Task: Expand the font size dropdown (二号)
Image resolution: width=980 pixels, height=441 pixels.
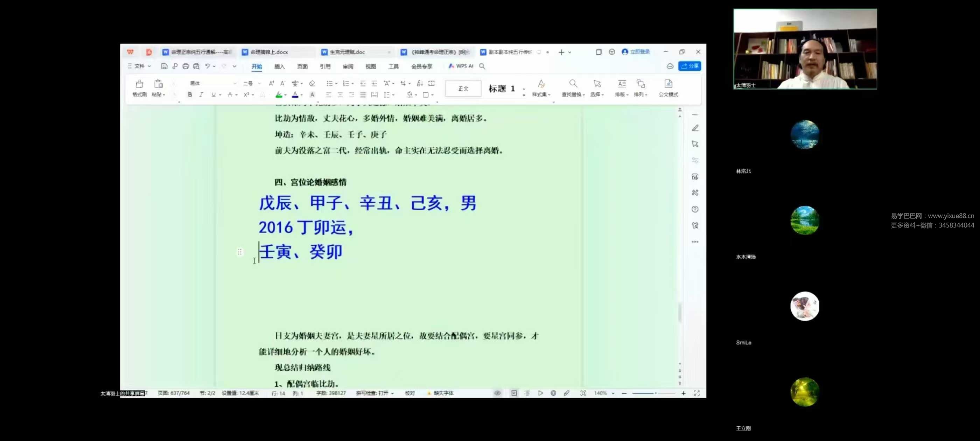Action: [259, 83]
